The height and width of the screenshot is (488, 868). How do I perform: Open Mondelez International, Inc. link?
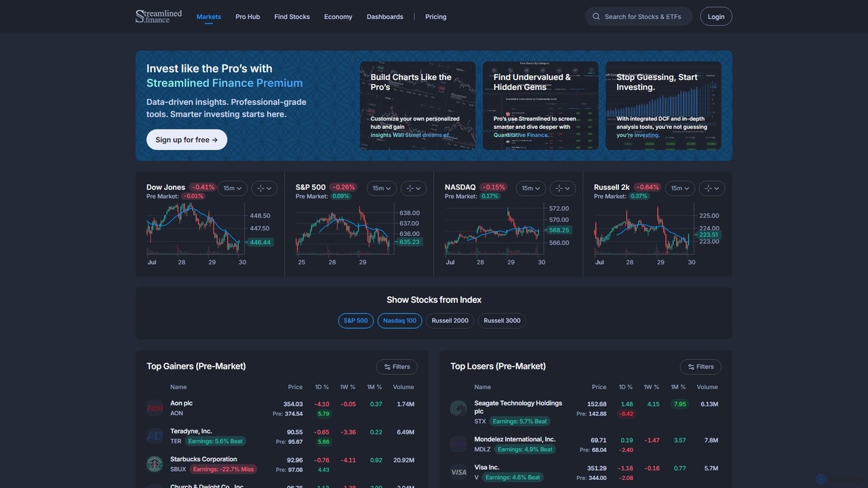[515, 439]
